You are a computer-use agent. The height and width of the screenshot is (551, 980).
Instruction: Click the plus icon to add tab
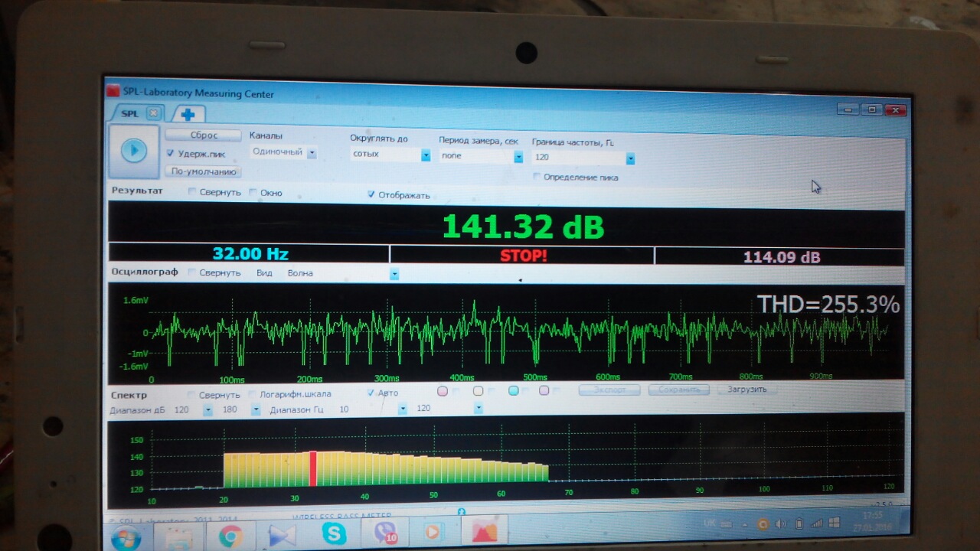(188, 115)
